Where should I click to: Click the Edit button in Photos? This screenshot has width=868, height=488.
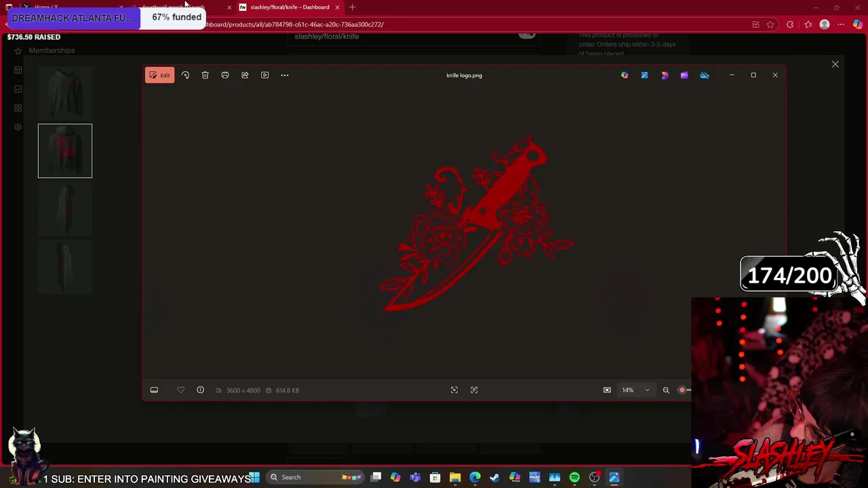pos(159,75)
